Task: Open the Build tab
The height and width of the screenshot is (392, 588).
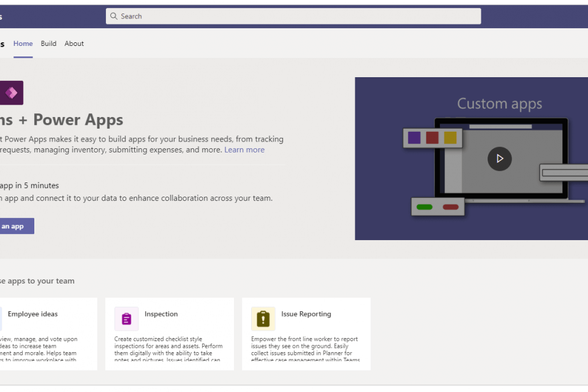Action: click(48, 43)
